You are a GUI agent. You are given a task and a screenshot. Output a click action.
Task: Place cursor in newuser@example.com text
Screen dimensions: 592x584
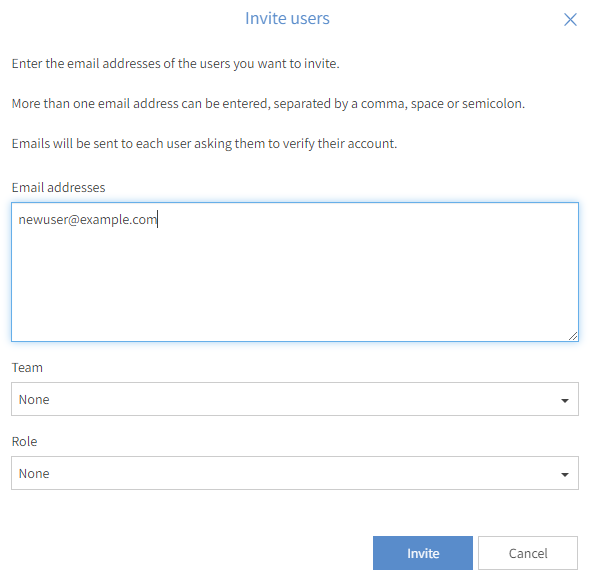tap(88, 220)
